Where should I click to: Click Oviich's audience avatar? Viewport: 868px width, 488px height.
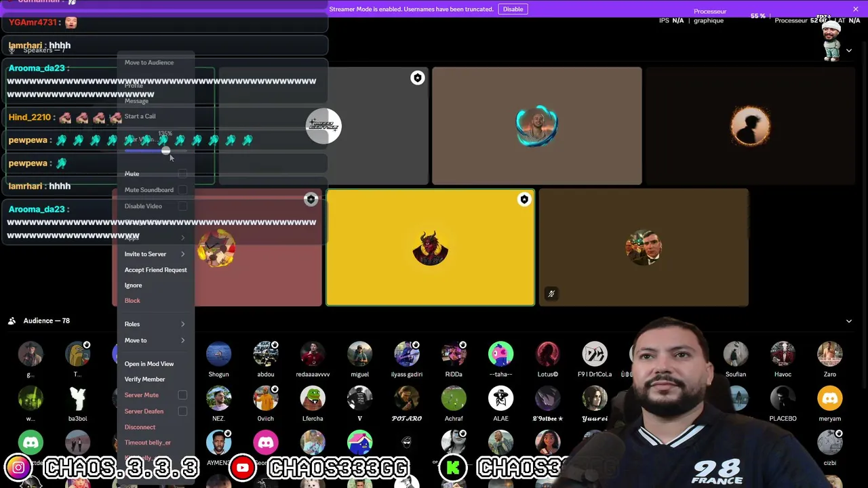(x=266, y=399)
